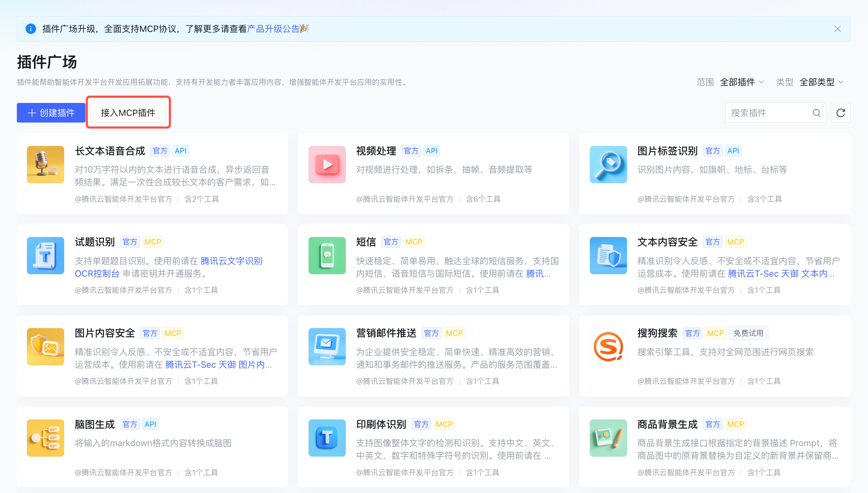Click the magnifier icon of 图片标签识别
The width and height of the screenshot is (868, 493).
tap(608, 164)
